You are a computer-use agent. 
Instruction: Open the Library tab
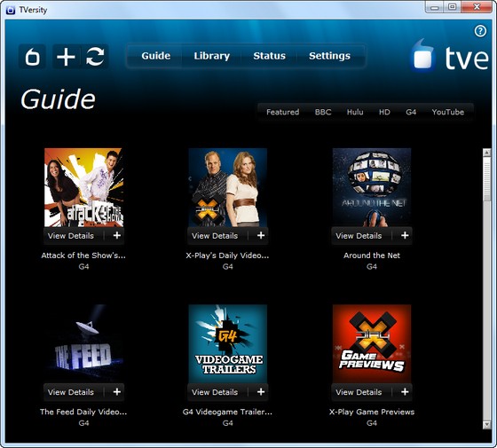[212, 56]
